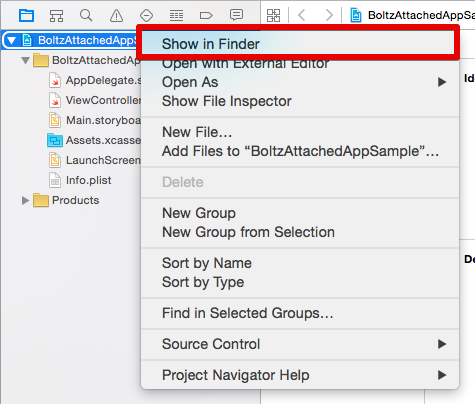The image size is (475, 404).
Task: Show the Report navigator speech-bubble icon
Action: tap(236, 15)
